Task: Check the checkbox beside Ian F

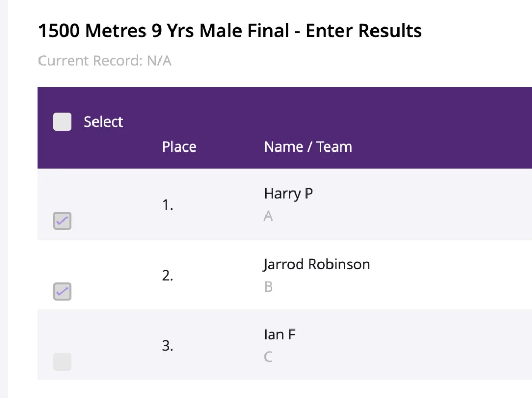Action: coord(62,362)
